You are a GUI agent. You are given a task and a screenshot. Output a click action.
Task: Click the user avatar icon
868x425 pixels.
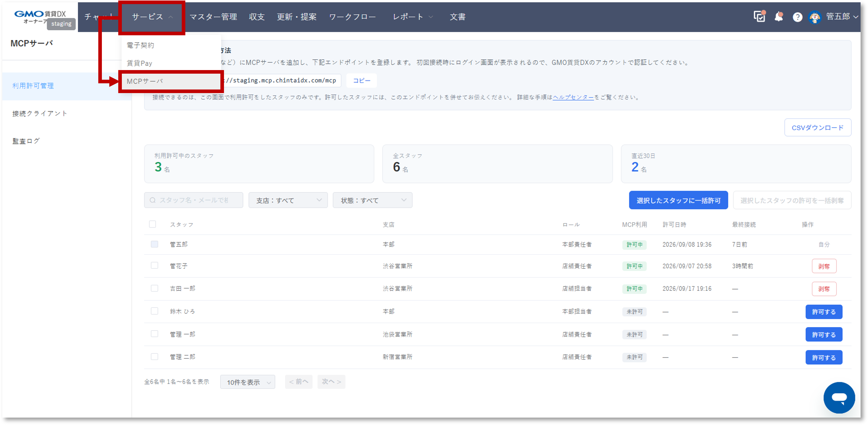815,17
